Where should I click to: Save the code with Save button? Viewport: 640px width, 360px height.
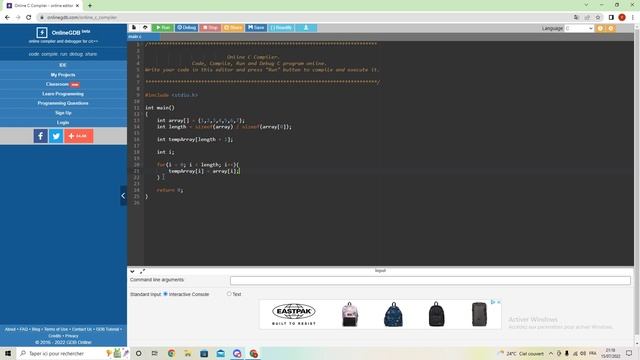tap(256, 28)
